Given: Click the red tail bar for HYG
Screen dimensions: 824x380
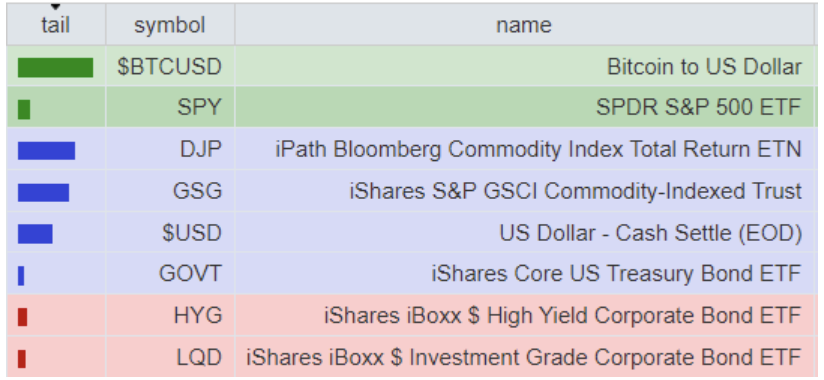Looking at the screenshot, I should point(22,317).
